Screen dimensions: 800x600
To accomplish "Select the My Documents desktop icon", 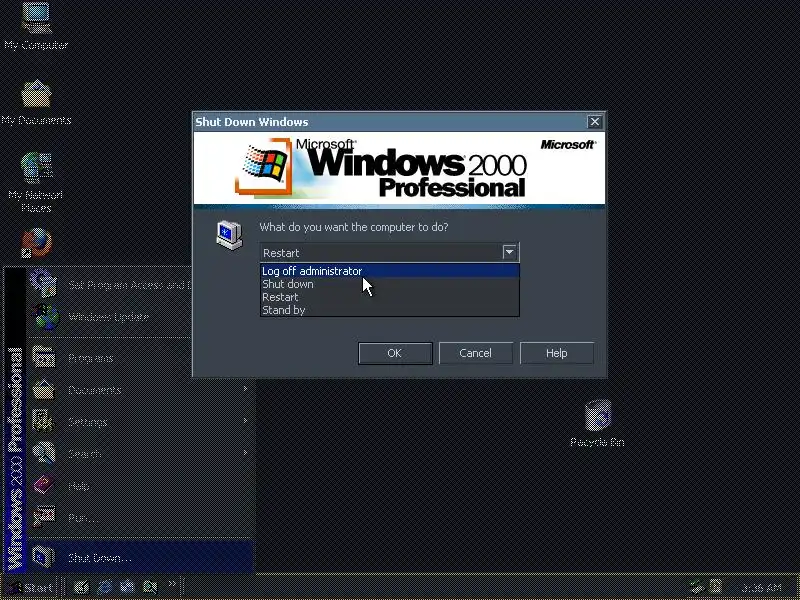I will (x=36, y=102).
